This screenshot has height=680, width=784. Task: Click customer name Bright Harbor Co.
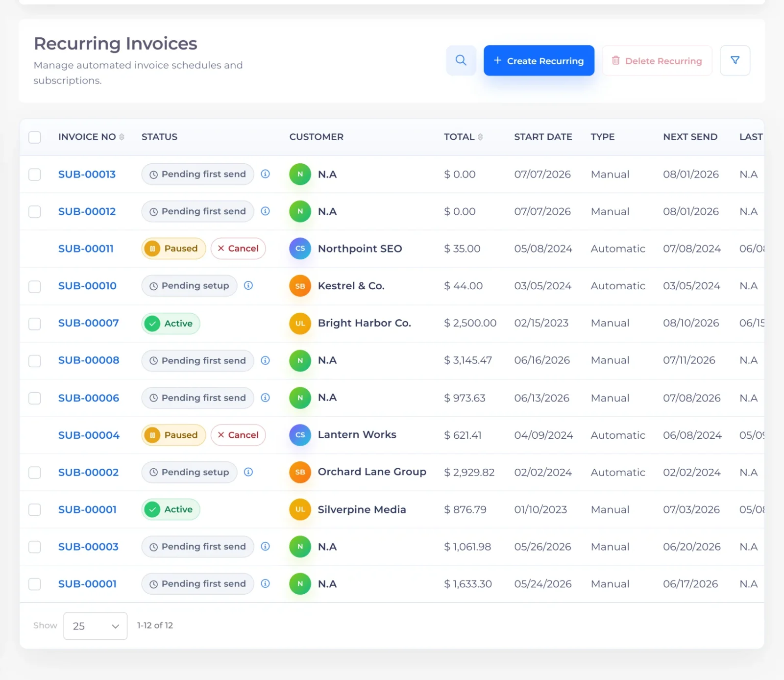pos(364,323)
